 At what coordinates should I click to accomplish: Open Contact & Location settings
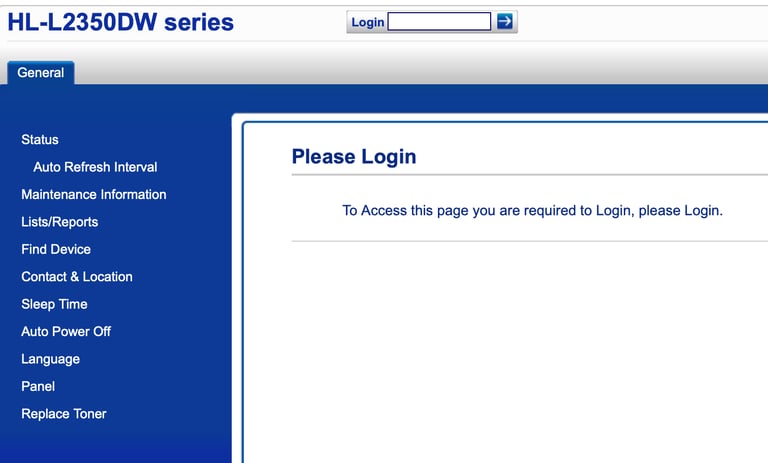click(77, 277)
